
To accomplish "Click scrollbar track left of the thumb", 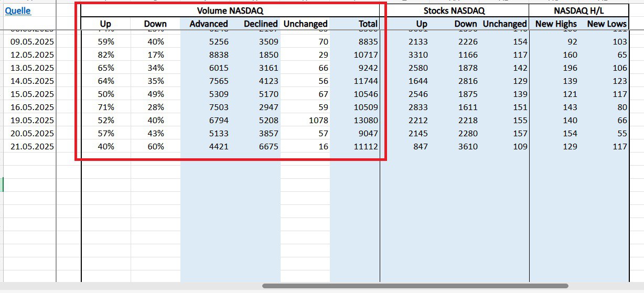I will coord(131,286).
